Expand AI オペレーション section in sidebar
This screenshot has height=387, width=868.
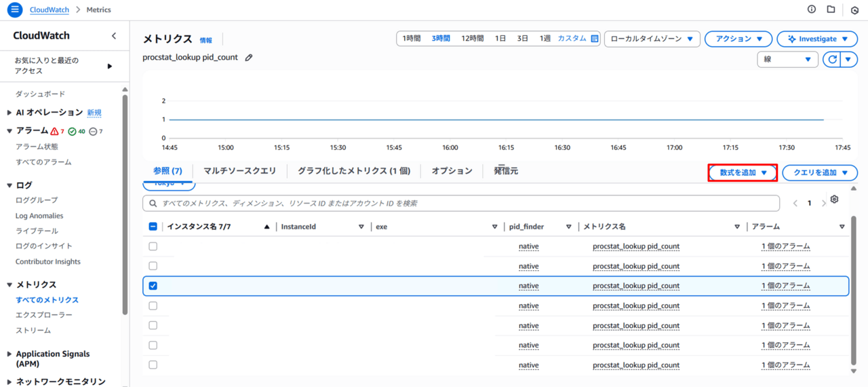[9, 113]
